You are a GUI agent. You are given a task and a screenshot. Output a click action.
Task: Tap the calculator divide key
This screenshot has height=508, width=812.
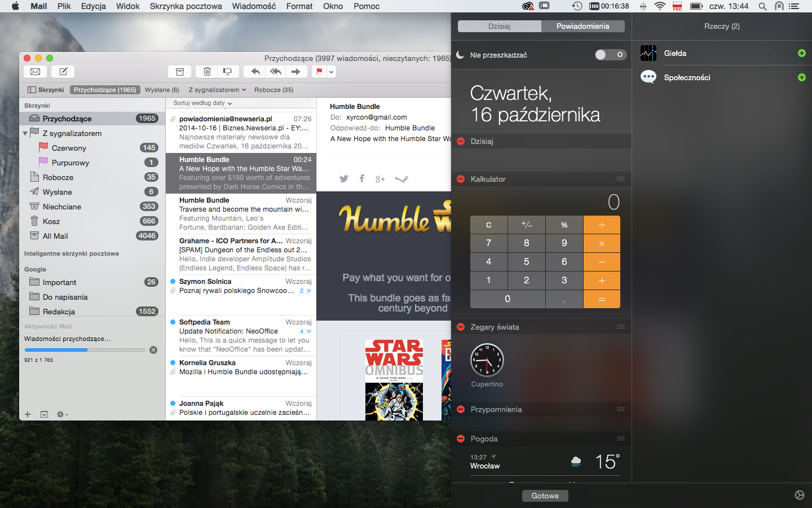click(x=602, y=225)
